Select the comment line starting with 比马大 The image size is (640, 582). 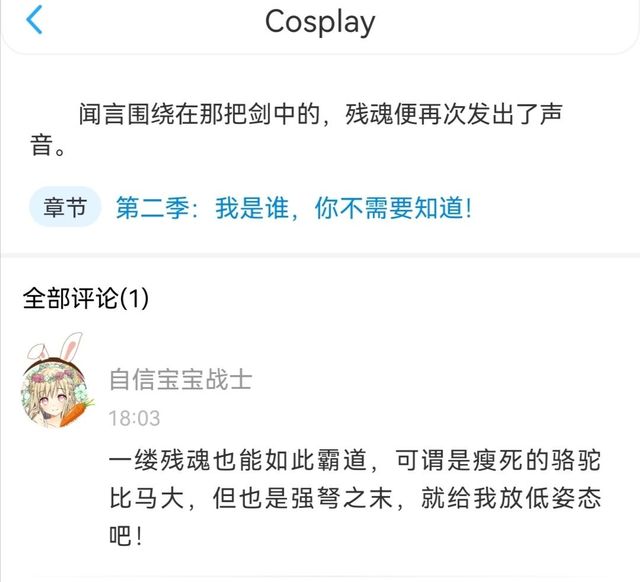[354, 498]
